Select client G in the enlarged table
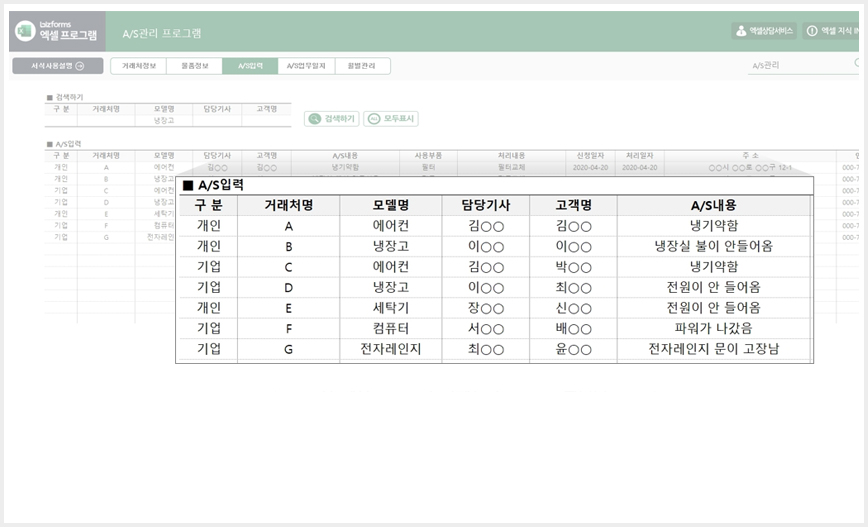This screenshot has width=868, height=527. 288,349
